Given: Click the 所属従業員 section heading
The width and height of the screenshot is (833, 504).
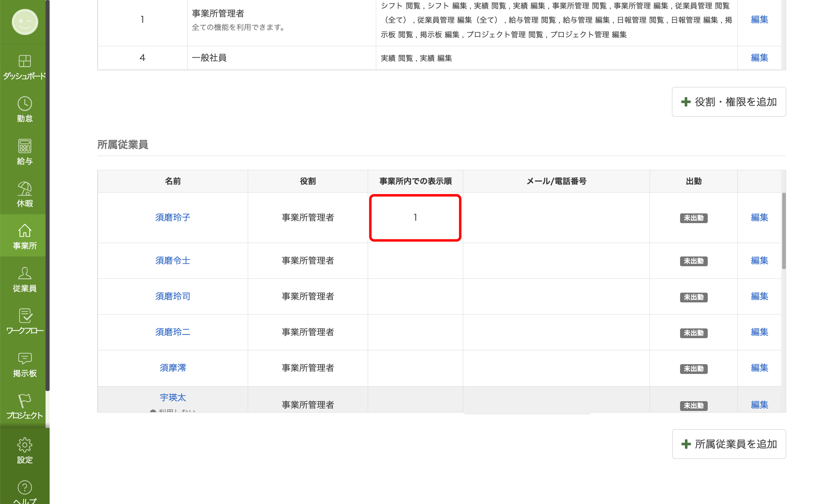Looking at the screenshot, I should click(x=122, y=145).
